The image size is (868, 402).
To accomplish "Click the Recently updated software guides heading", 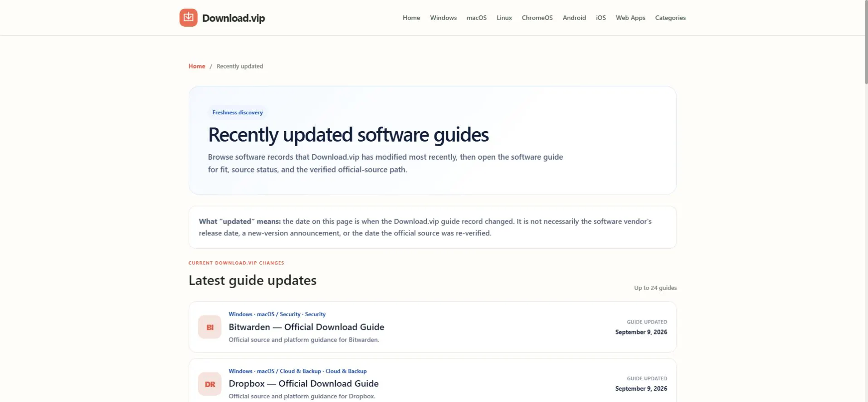I will [348, 135].
